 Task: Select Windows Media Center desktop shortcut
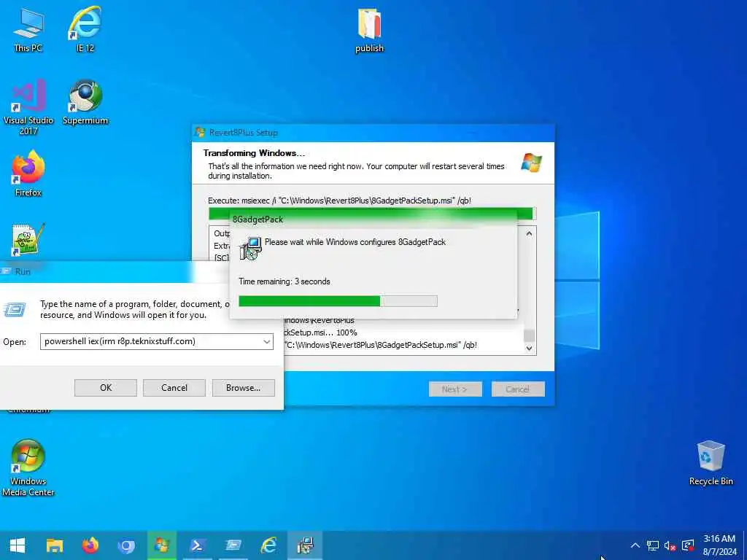(28, 467)
